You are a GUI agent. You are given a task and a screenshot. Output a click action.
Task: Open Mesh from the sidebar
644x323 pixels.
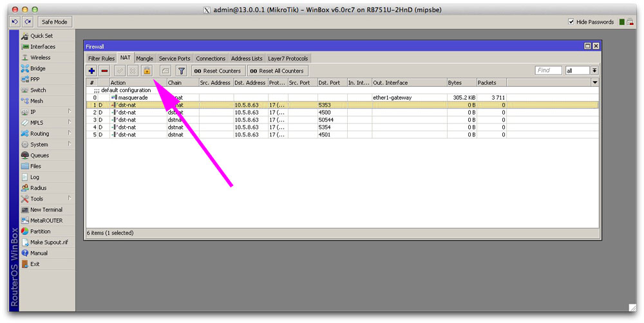tap(47, 101)
